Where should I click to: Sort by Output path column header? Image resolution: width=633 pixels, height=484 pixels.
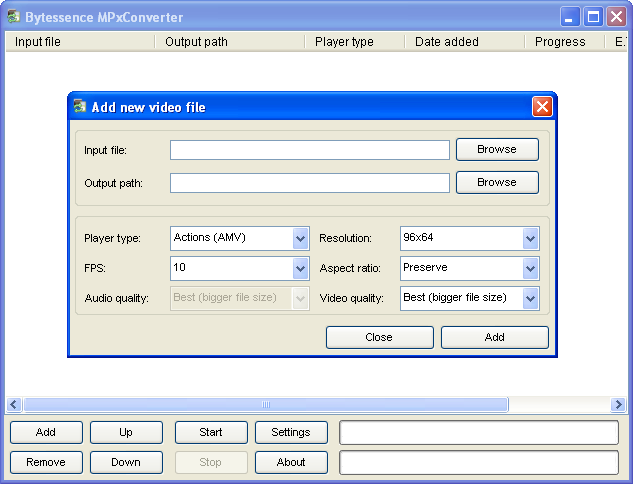(230, 42)
